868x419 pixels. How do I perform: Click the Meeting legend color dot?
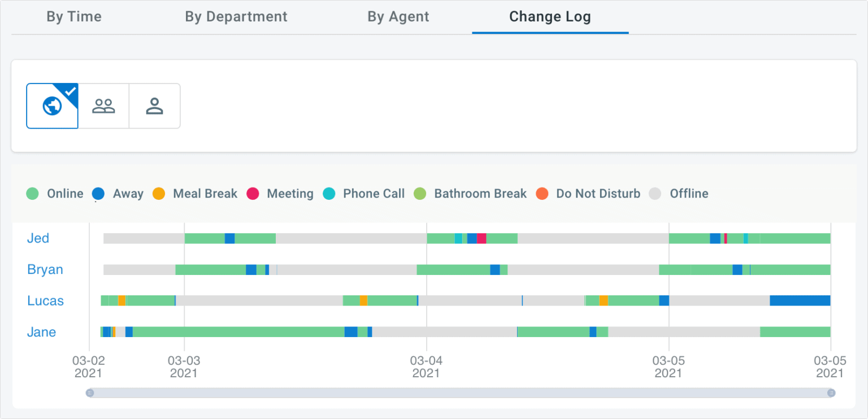253,194
